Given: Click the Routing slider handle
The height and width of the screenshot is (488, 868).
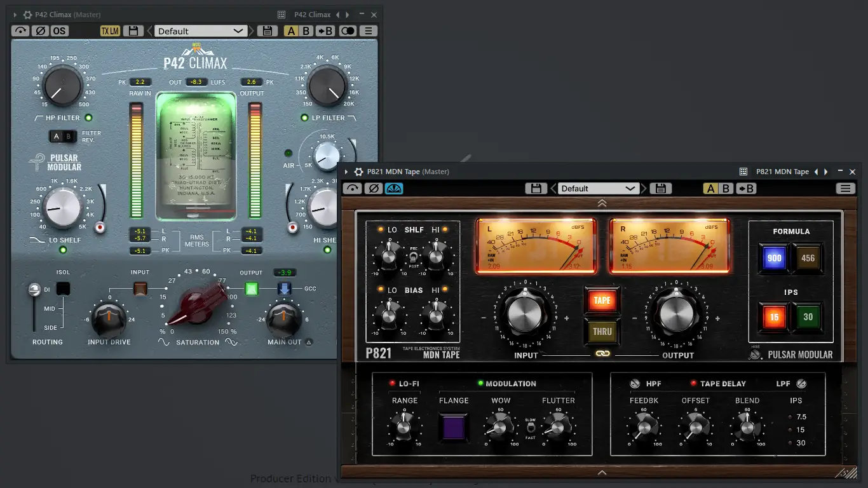Looking at the screenshot, I should point(34,290).
